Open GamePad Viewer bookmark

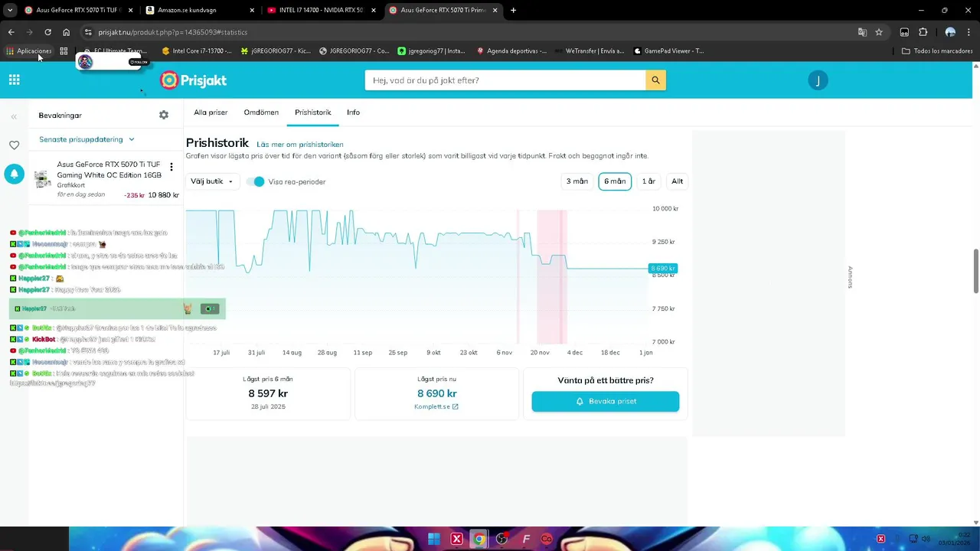pos(669,51)
